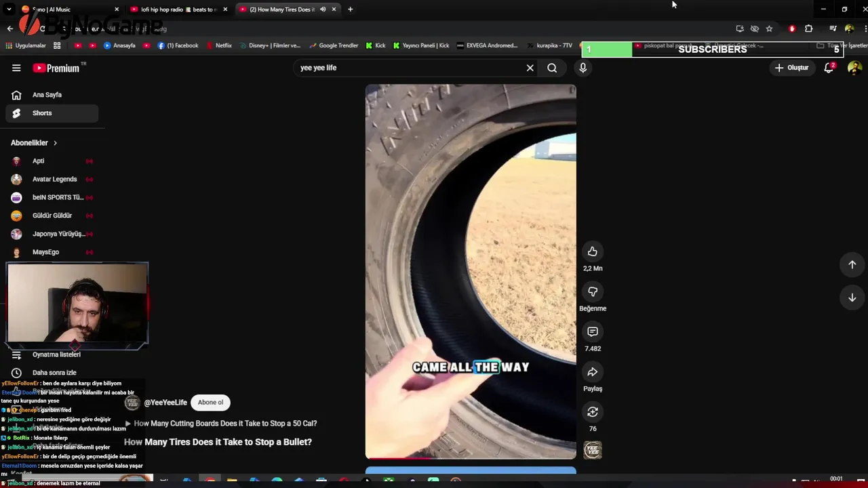This screenshot has height=488, width=868.
Task: Clear the search box with X
Action: (530, 68)
